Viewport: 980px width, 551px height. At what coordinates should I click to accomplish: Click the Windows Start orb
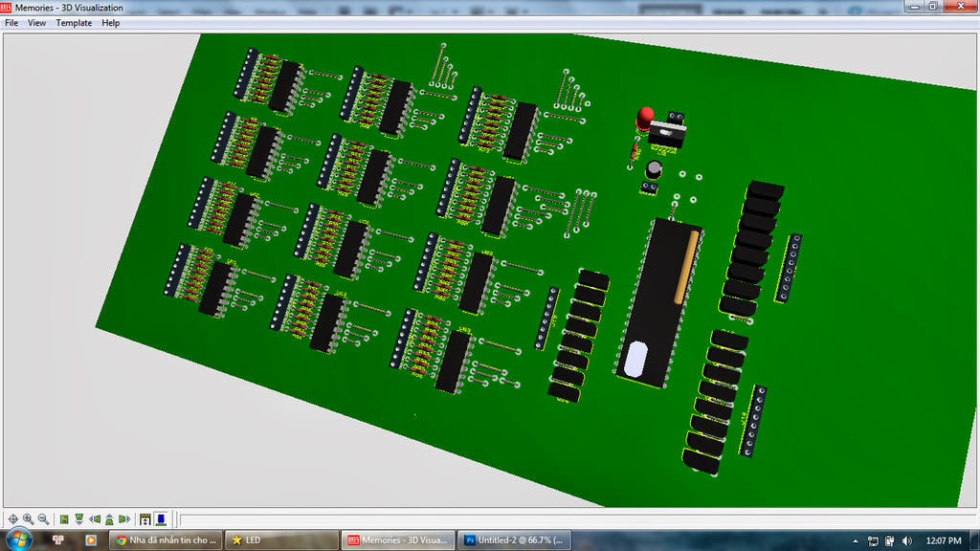click(19, 540)
